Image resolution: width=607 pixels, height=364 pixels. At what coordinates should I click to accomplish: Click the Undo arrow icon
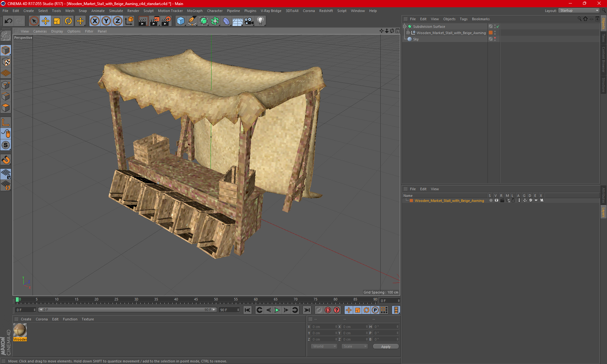click(x=9, y=21)
